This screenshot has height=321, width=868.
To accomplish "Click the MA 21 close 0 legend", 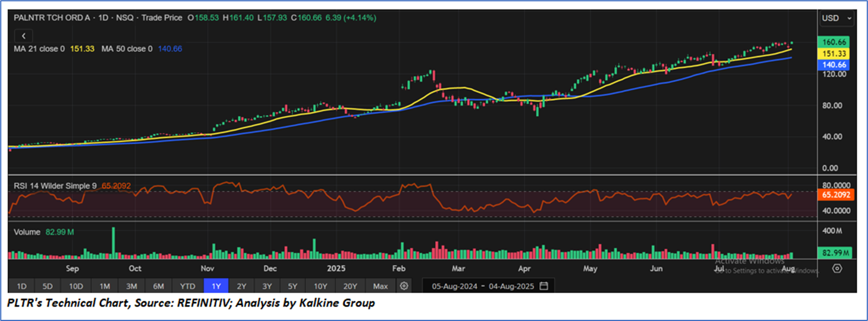I will coord(39,49).
